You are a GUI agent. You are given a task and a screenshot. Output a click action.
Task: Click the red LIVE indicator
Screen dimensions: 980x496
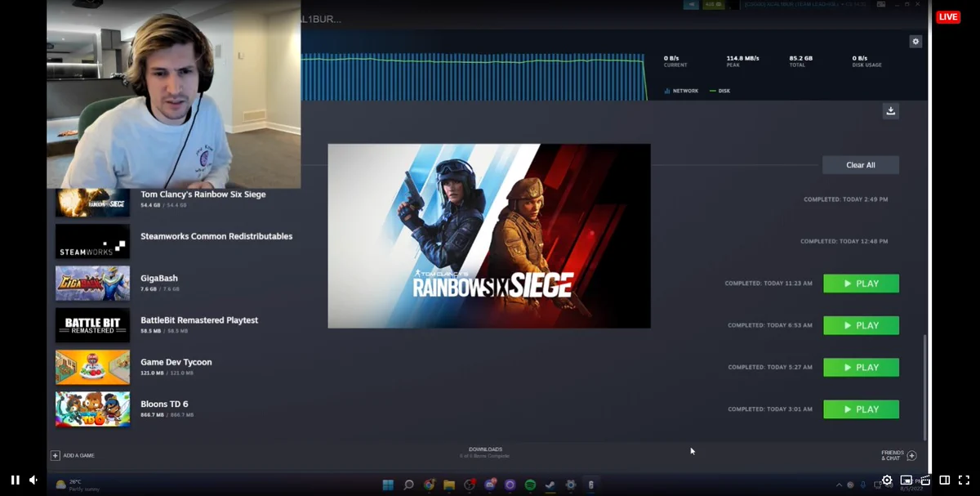pyautogui.click(x=948, y=17)
